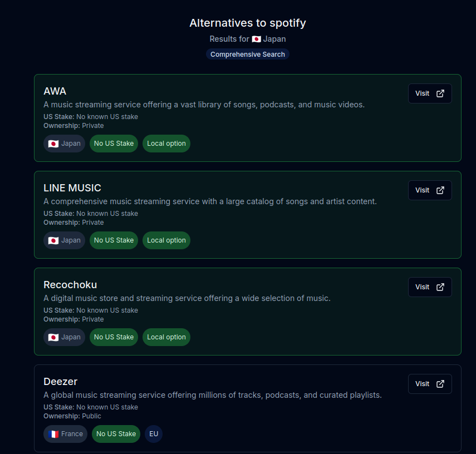Toggle the 'Local option' badge on Recochoku
The width and height of the screenshot is (476, 454).
coord(166,337)
